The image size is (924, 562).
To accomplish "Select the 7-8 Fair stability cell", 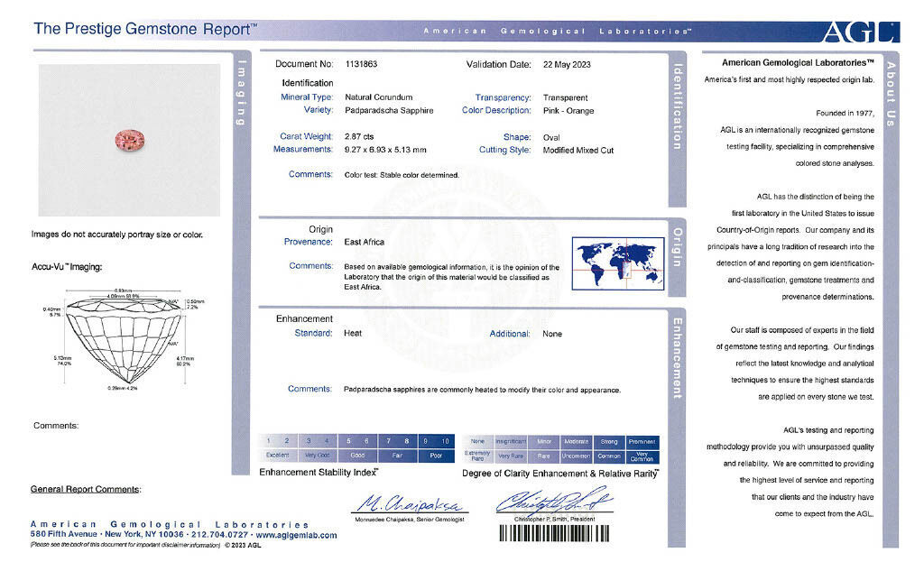I will pos(397,448).
